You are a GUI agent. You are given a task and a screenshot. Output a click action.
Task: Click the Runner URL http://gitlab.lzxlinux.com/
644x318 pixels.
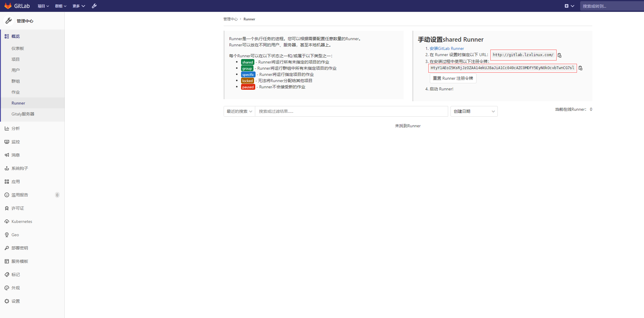(x=523, y=55)
